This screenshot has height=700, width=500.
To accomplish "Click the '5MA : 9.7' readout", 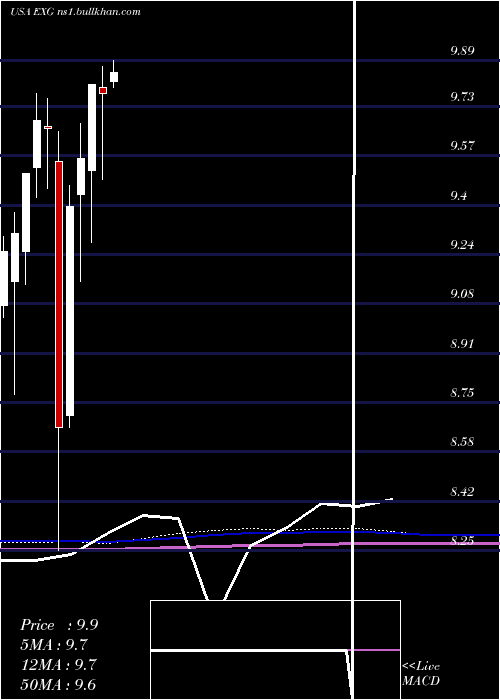I will pos(54,645).
